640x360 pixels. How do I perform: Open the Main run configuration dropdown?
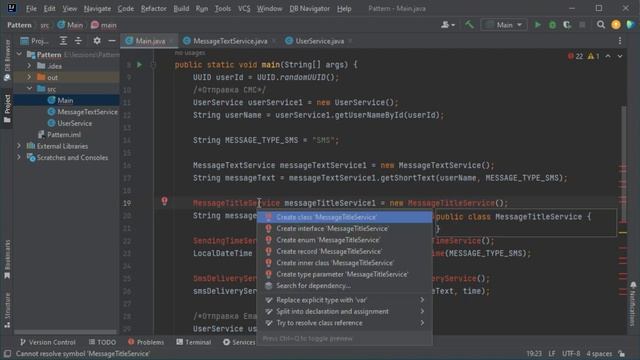pos(504,25)
